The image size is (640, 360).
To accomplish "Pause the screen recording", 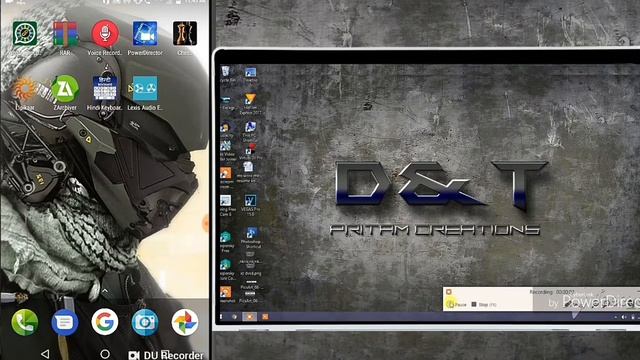I will [x=456, y=304].
